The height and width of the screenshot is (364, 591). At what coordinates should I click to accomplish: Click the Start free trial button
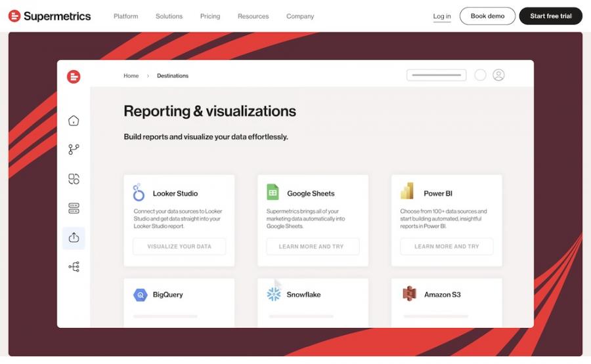(x=551, y=16)
